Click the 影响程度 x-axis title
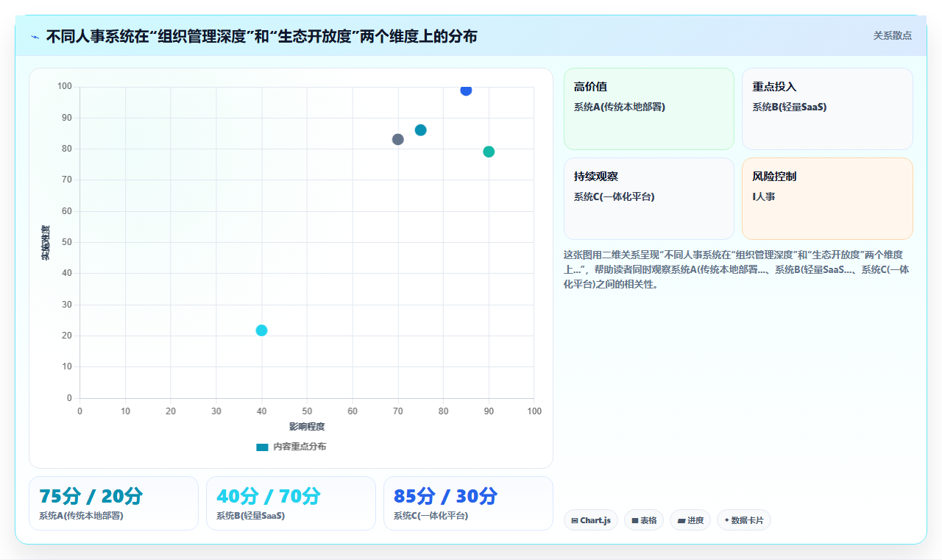 tap(307, 427)
